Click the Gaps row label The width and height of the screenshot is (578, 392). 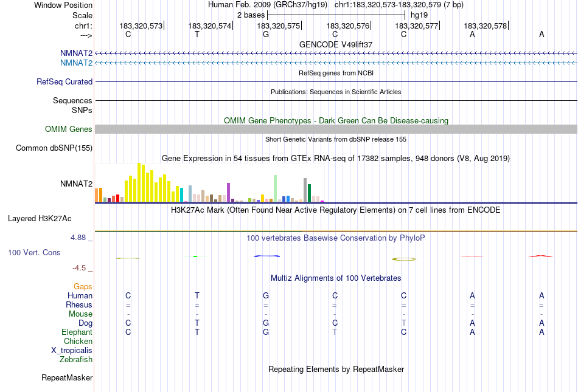(x=83, y=286)
